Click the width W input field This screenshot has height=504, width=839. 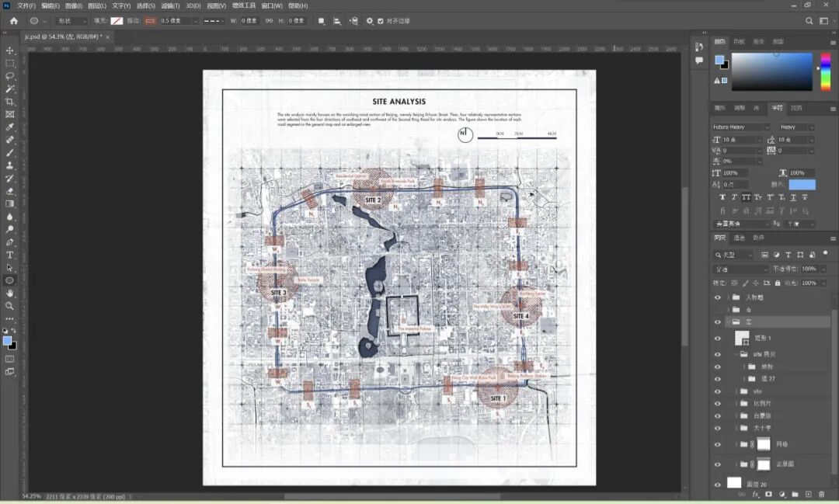click(x=249, y=21)
